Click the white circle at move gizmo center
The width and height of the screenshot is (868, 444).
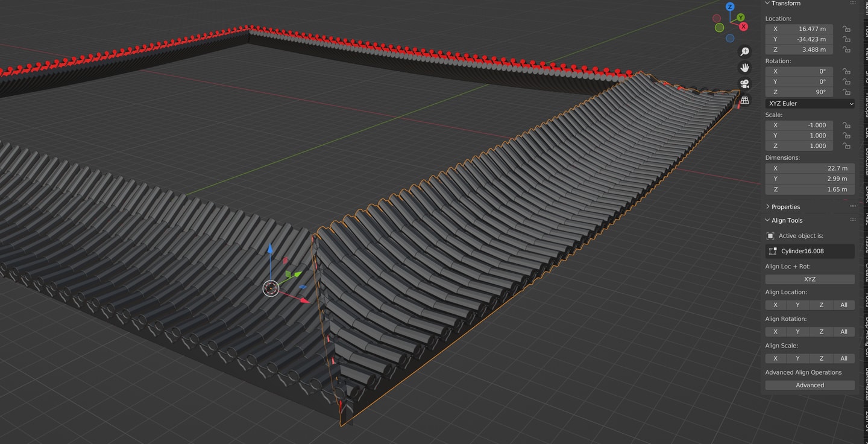[271, 289]
